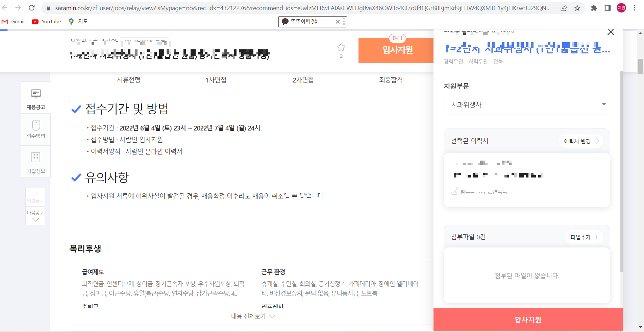Click the page scrollbar up arrow
This screenshot has width=644, height=332.
click(640, 33)
